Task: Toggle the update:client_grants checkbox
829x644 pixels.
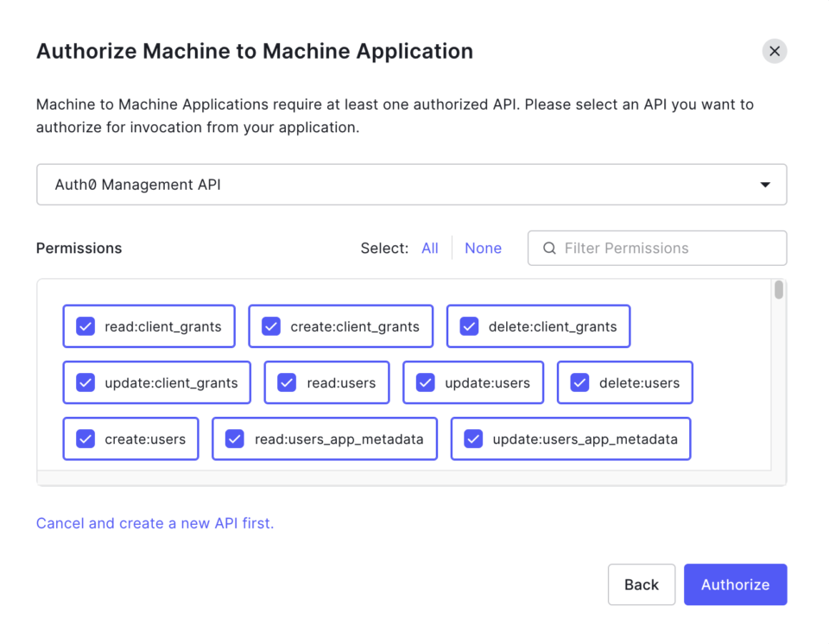Action: 85,382
